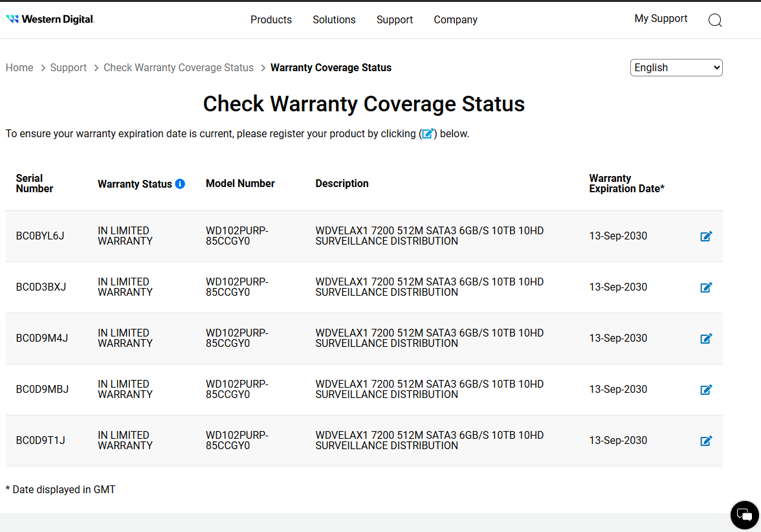
Task: Register the BC0D9MBJ drive
Action: pyautogui.click(x=706, y=390)
